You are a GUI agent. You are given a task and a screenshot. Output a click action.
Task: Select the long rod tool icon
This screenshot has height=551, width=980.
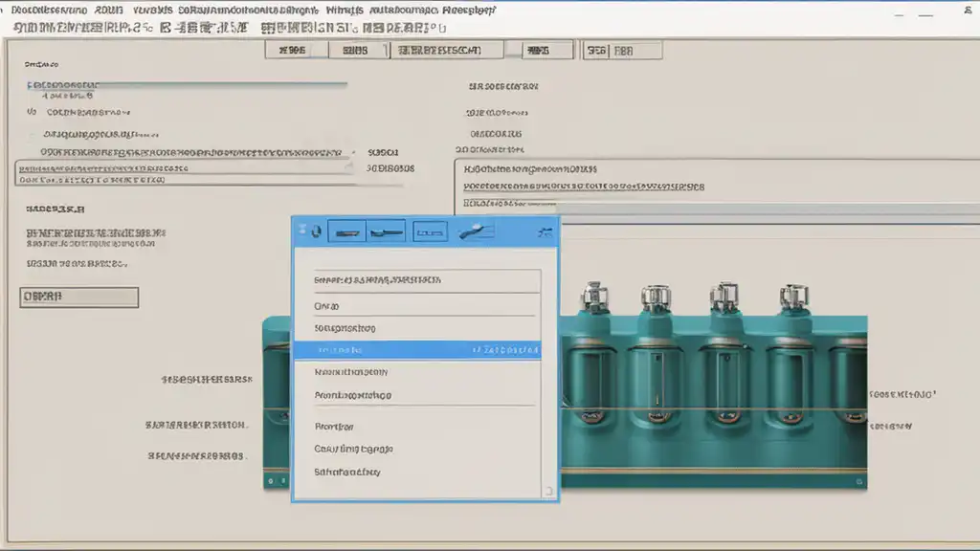pos(387,231)
